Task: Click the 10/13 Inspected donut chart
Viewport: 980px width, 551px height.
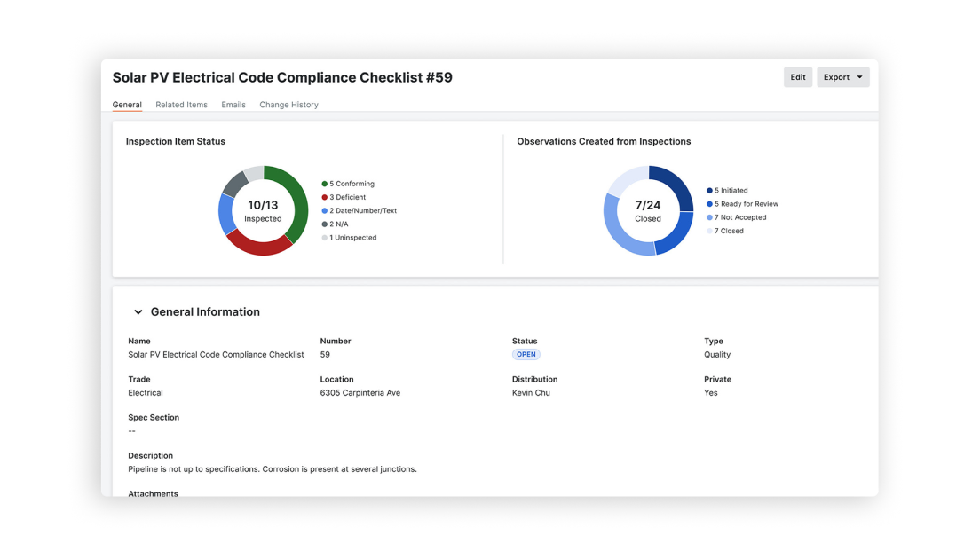Action: [x=263, y=211]
